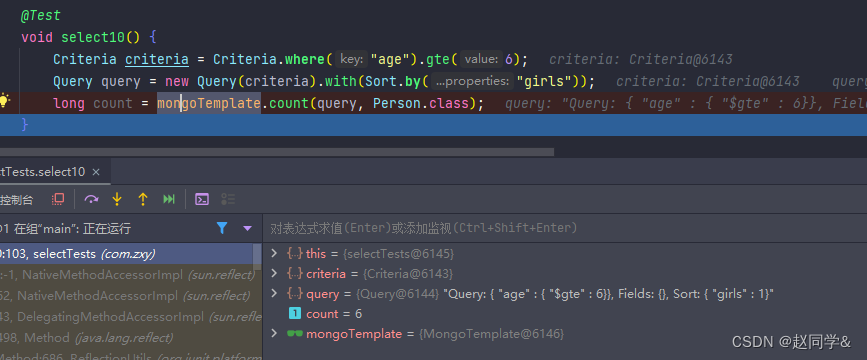This screenshot has width=867, height=360.
Task: Click the object braces icon beside query
Action: coord(295,294)
